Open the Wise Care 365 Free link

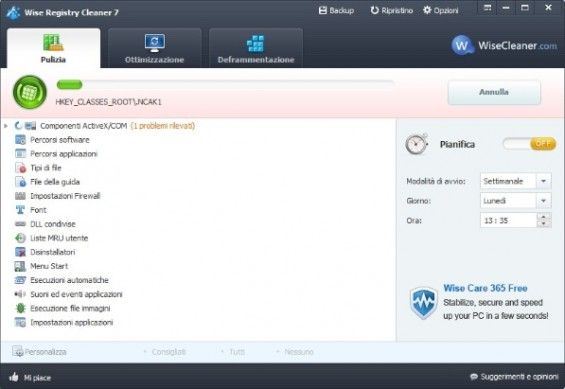point(485,288)
